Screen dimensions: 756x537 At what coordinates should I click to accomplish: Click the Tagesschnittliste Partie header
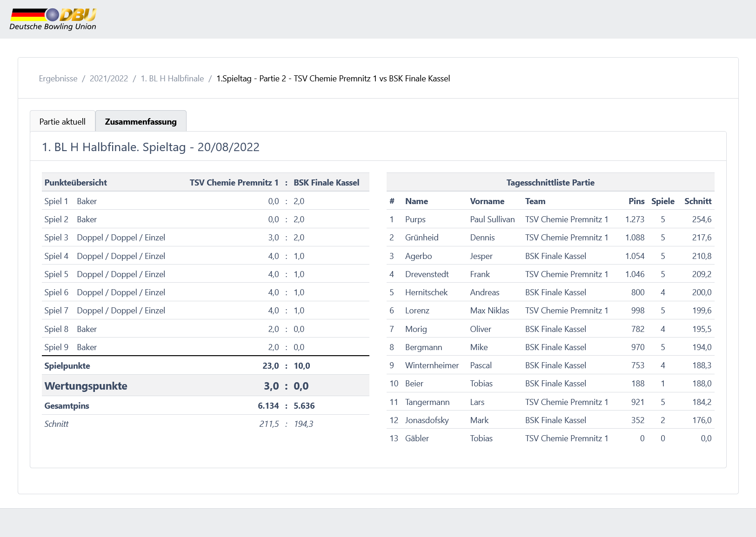click(x=550, y=183)
